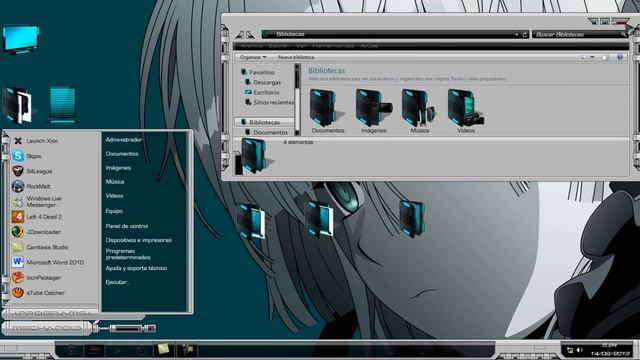Open Administrador in start menu
The image size is (640, 360).
click(124, 140)
